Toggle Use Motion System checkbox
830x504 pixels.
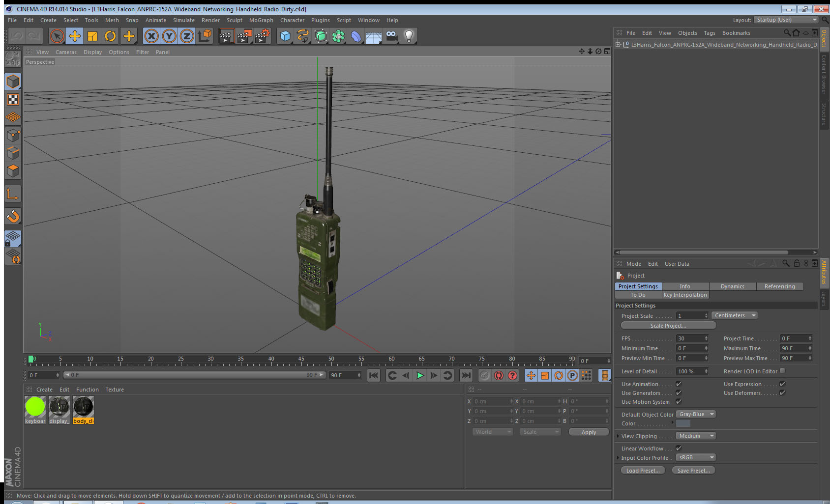point(679,401)
